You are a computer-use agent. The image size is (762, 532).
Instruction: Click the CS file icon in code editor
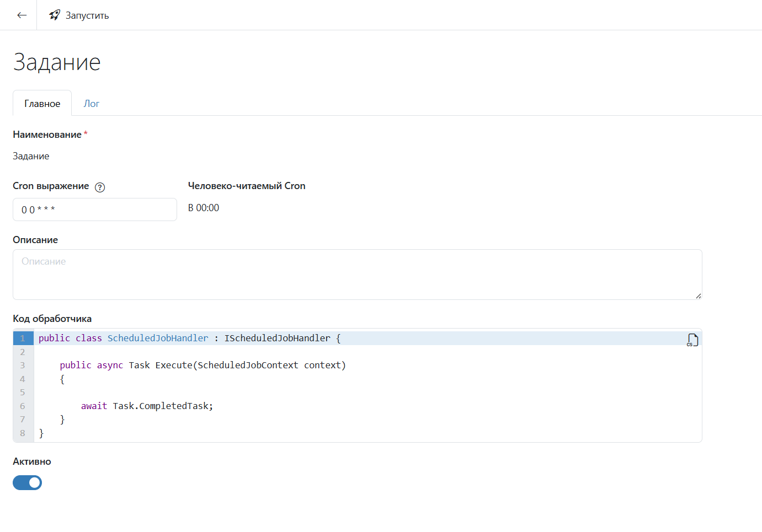pos(692,340)
